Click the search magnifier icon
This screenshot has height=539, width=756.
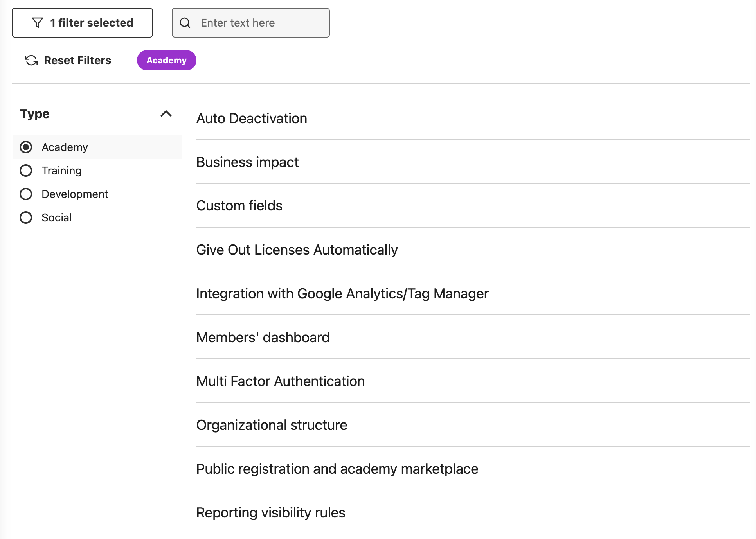point(185,23)
